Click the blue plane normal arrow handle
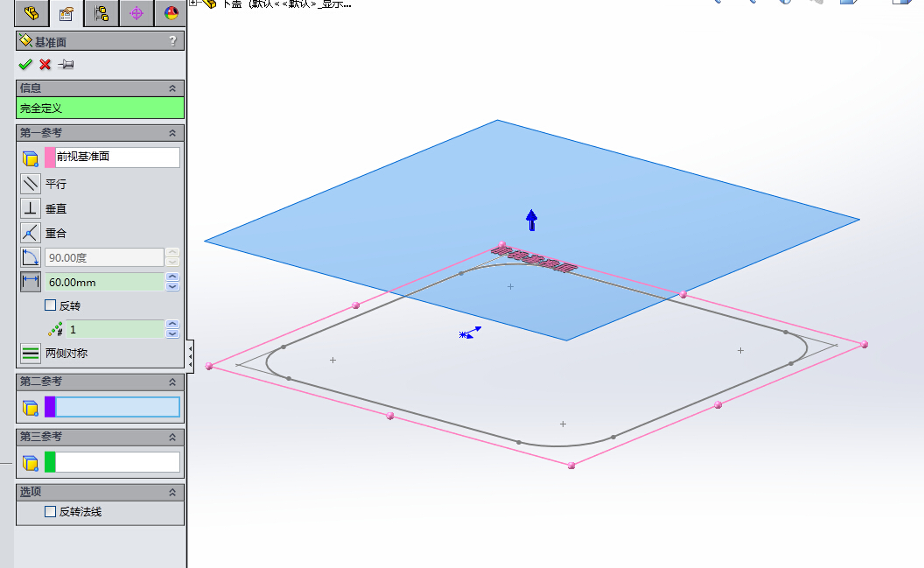The image size is (924, 568). (x=531, y=220)
